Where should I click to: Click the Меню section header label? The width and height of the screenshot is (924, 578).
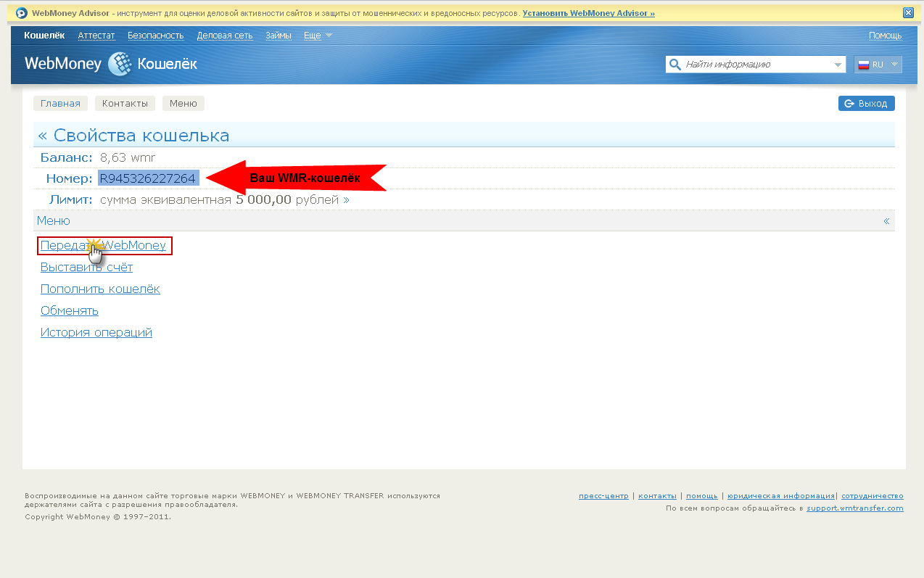pos(54,221)
